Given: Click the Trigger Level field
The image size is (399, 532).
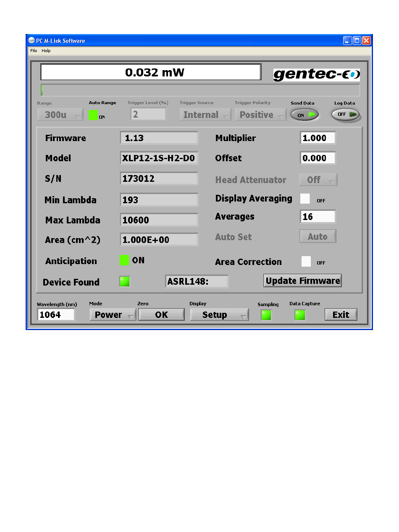Looking at the screenshot, I should pyautogui.click(x=148, y=114).
